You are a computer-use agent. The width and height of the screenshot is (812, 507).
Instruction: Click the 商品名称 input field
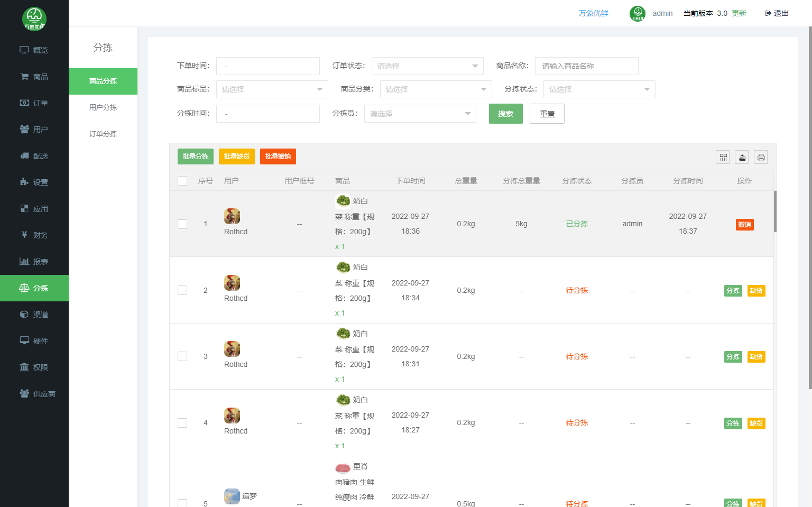point(586,66)
